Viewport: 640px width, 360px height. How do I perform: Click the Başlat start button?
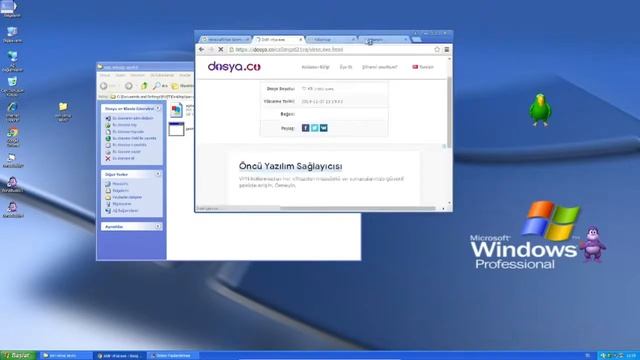(x=18, y=356)
